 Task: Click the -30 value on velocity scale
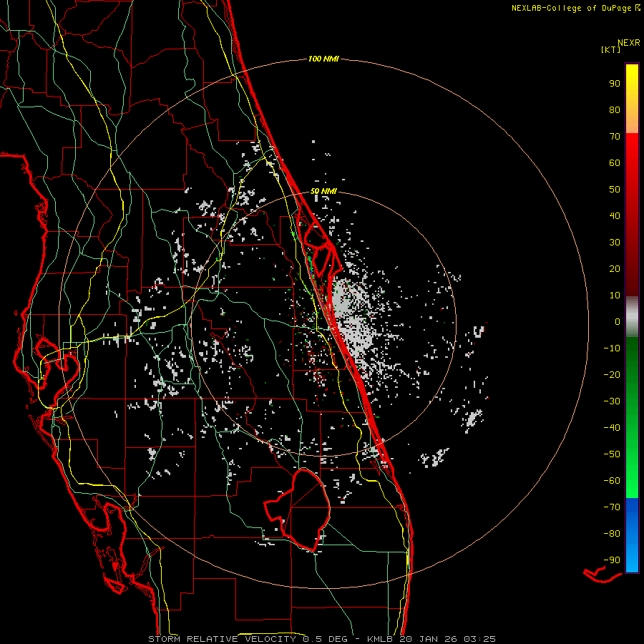(612, 401)
